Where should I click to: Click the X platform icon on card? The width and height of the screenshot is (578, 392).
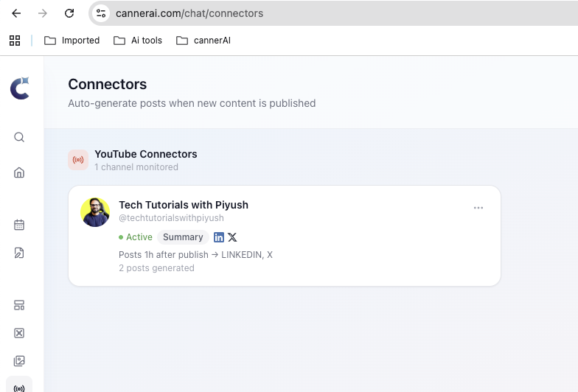coord(232,237)
